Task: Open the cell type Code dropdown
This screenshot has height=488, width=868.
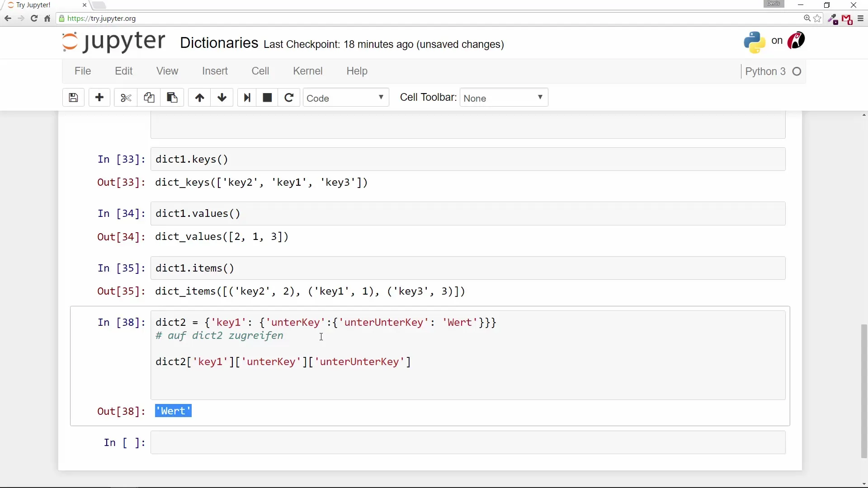Action: pos(346,98)
